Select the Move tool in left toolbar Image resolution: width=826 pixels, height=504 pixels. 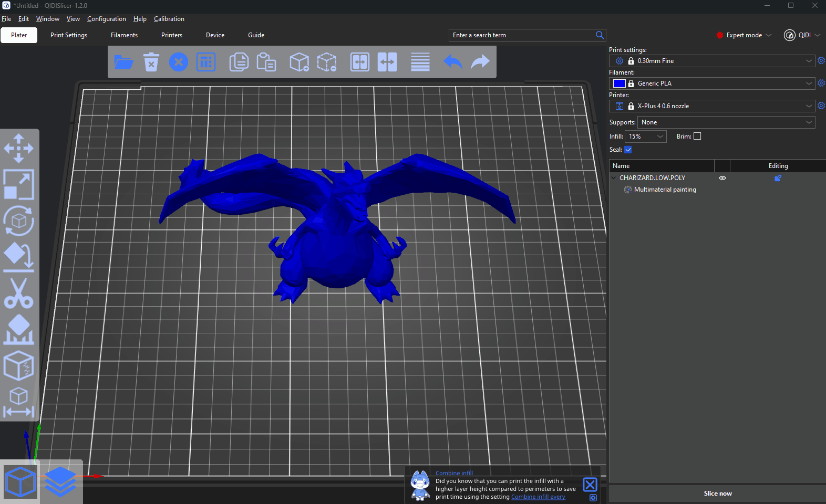click(19, 148)
